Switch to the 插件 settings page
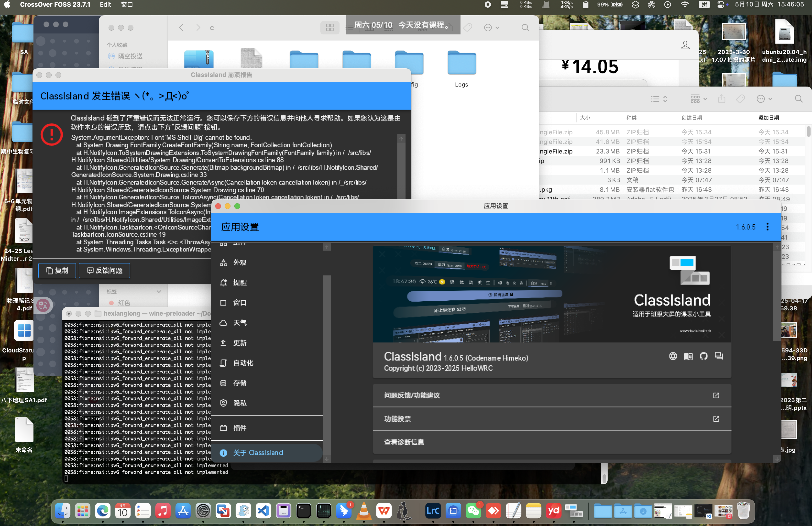 pyautogui.click(x=240, y=428)
